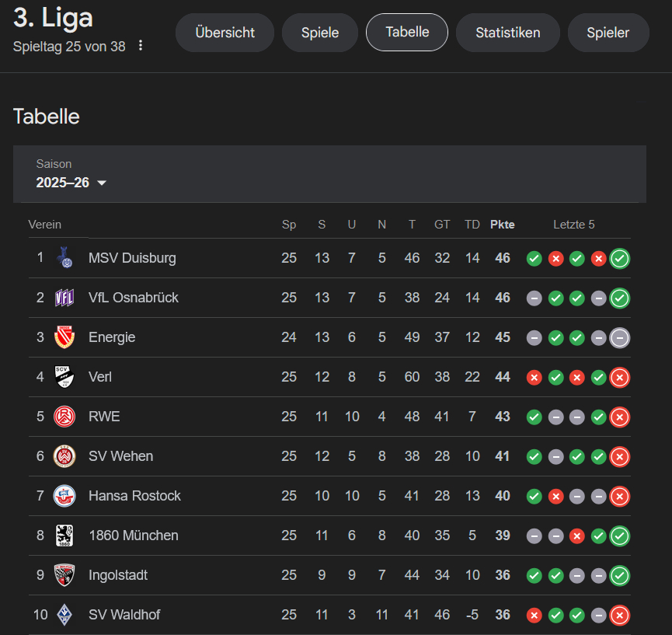Open the SV Wehen team link
Image resolution: width=672 pixels, height=635 pixels.
click(x=120, y=456)
